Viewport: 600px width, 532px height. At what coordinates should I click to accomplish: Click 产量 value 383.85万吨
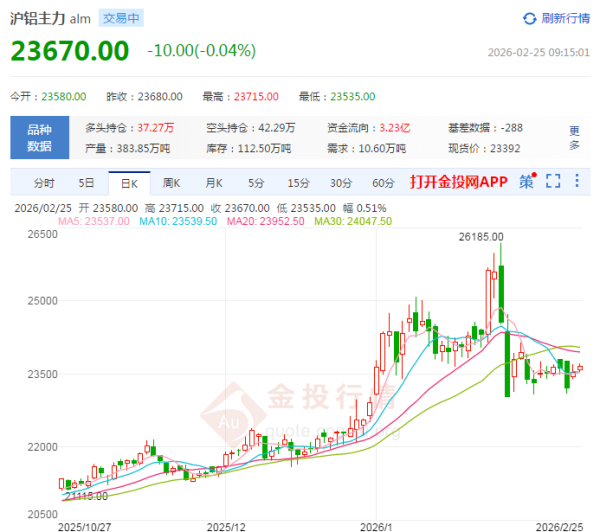(x=143, y=149)
